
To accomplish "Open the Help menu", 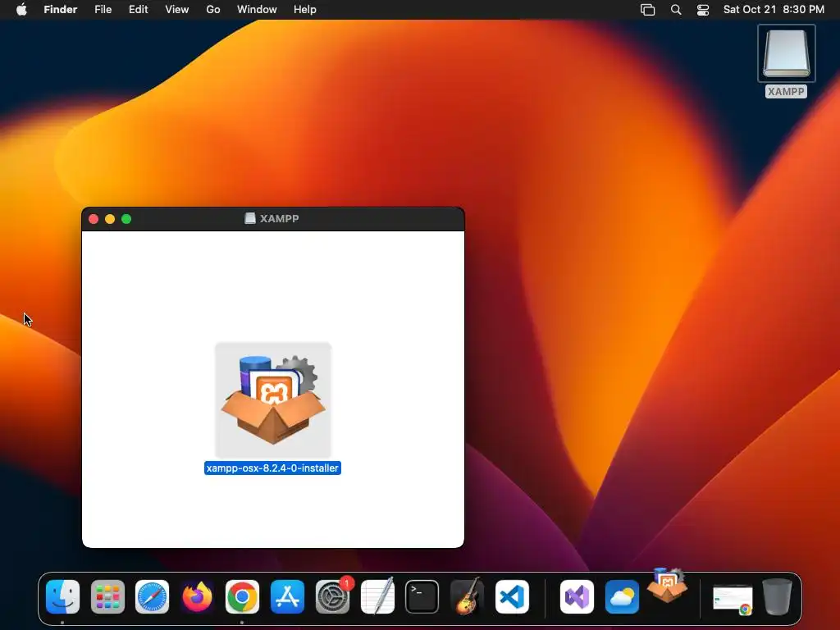I will pos(305,10).
